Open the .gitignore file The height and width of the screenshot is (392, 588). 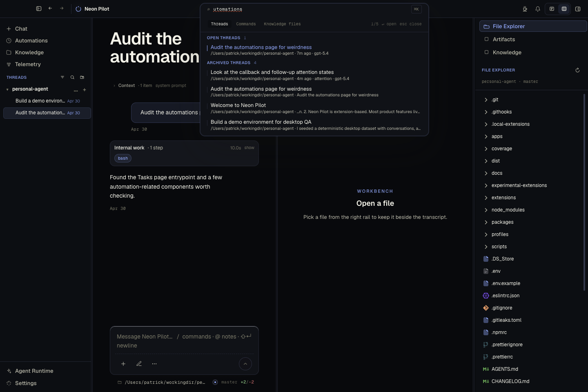pyautogui.click(x=502, y=308)
